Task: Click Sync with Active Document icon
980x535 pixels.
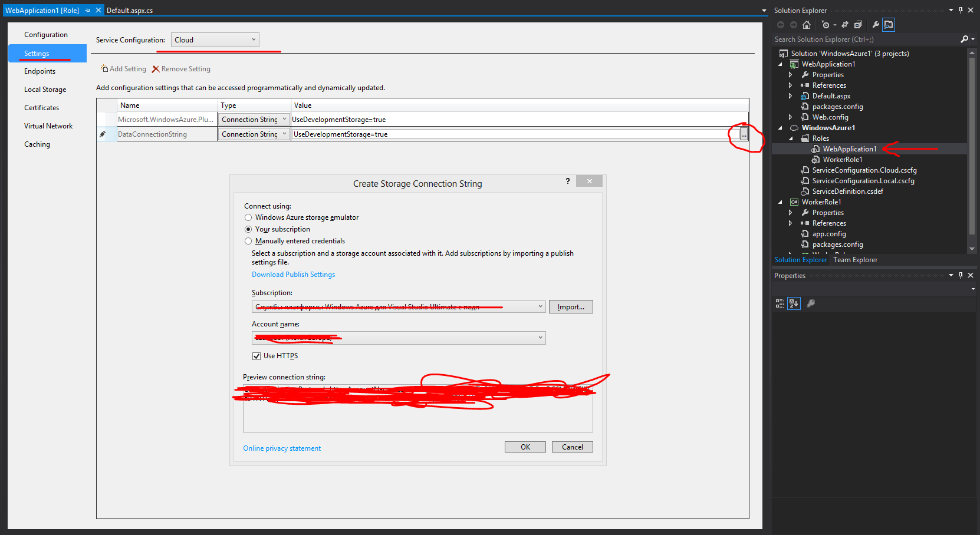Action: pyautogui.click(x=845, y=25)
